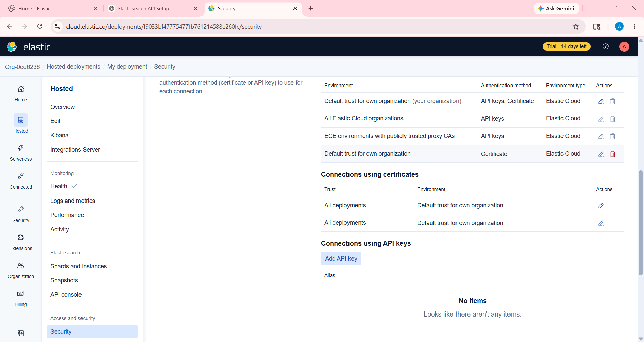Screen dimensions: 644x342
Task: Click Trial - 14 days left badge
Action: [567, 46]
